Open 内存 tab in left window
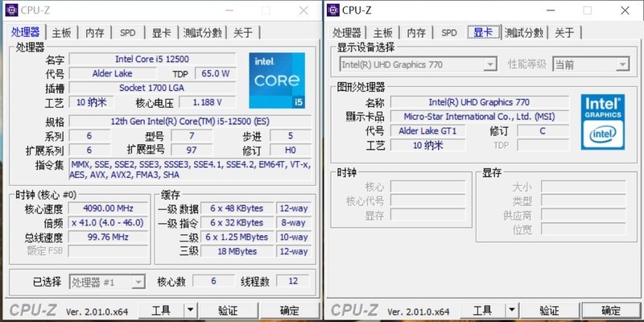Viewport: 644px width, 322px height. coord(95,33)
